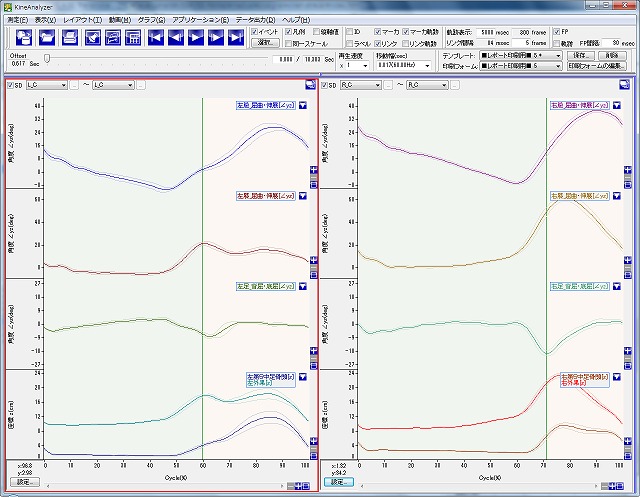The height and width of the screenshot is (497, 640).
Task: Zoom in vertical axis of 左股 graph
Action: 313,170
